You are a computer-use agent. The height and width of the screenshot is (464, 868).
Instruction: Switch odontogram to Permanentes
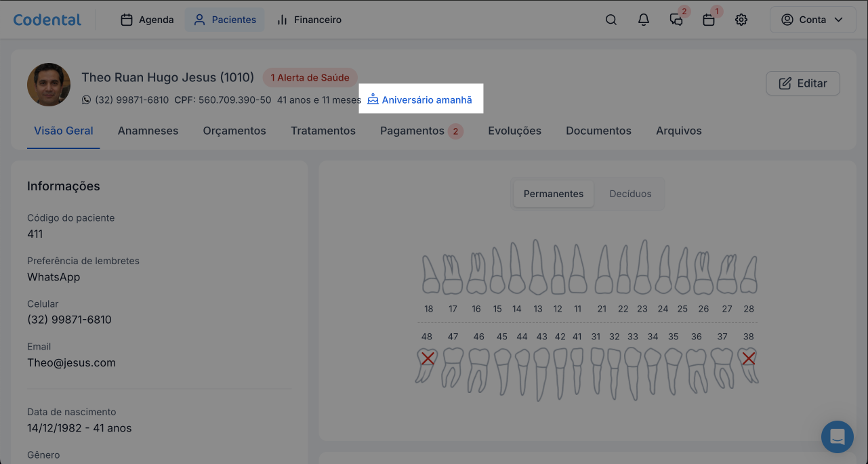click(553, 194)
